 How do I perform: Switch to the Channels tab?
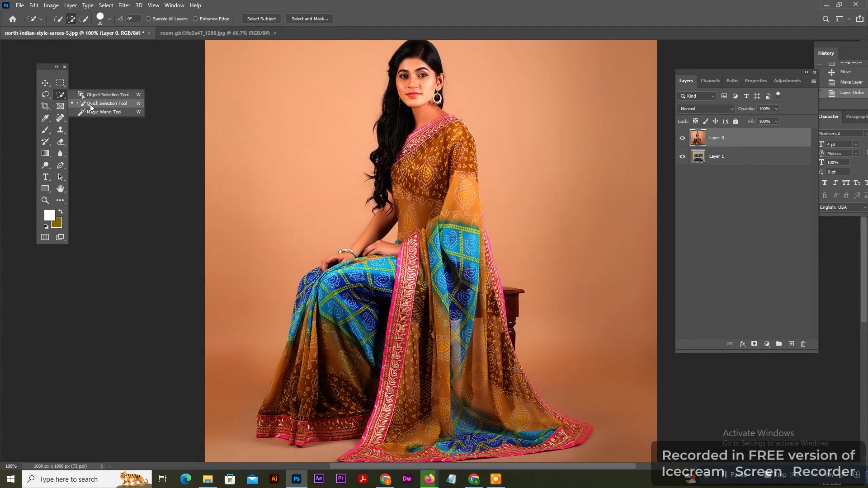point(710,81)
